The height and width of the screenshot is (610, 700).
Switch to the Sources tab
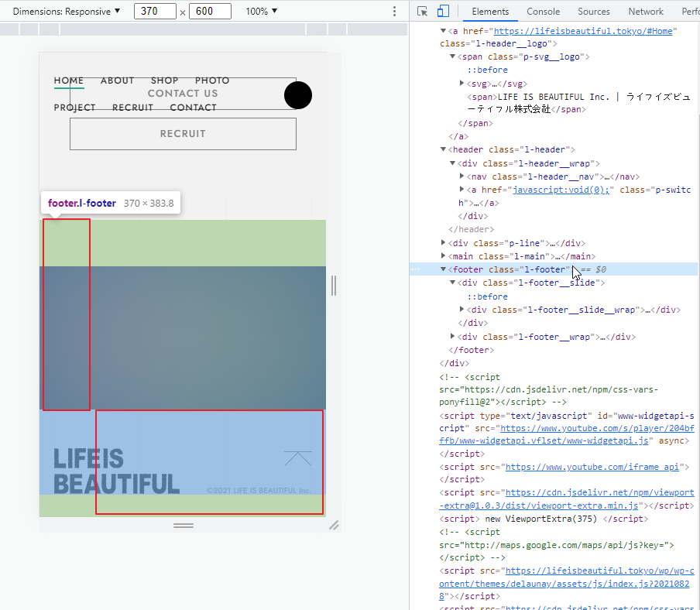(593, 11)
